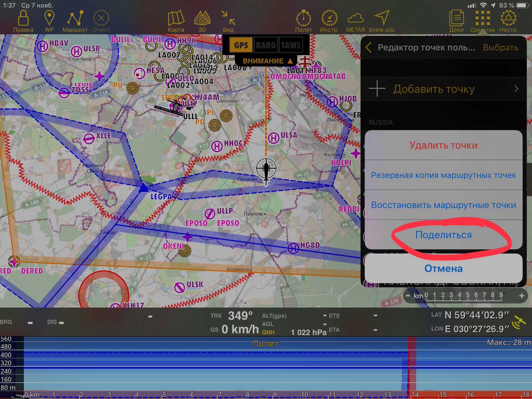Click plus on the km zoom scale

point(522,296)
